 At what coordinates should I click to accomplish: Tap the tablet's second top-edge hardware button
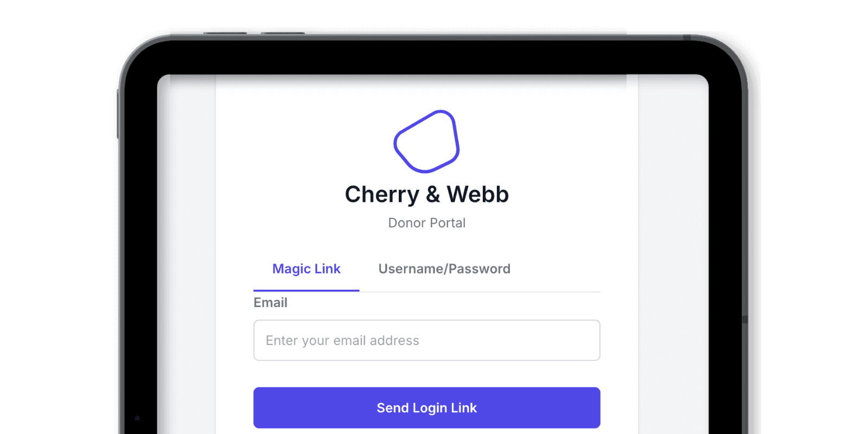(x=283, y=33)
